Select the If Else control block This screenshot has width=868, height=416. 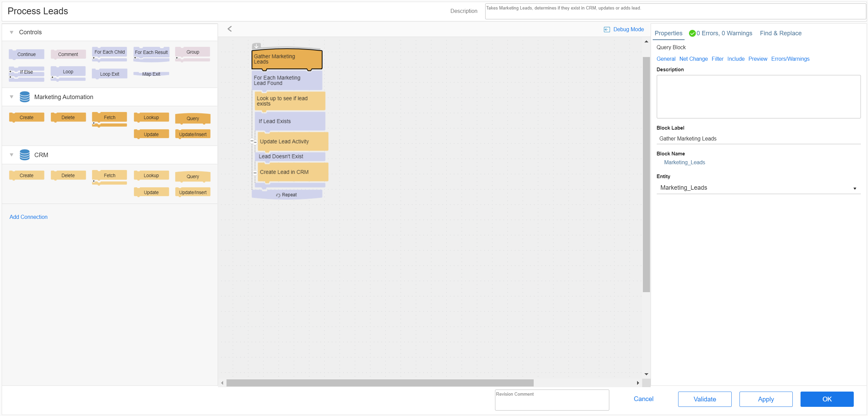tap(26, 72)
